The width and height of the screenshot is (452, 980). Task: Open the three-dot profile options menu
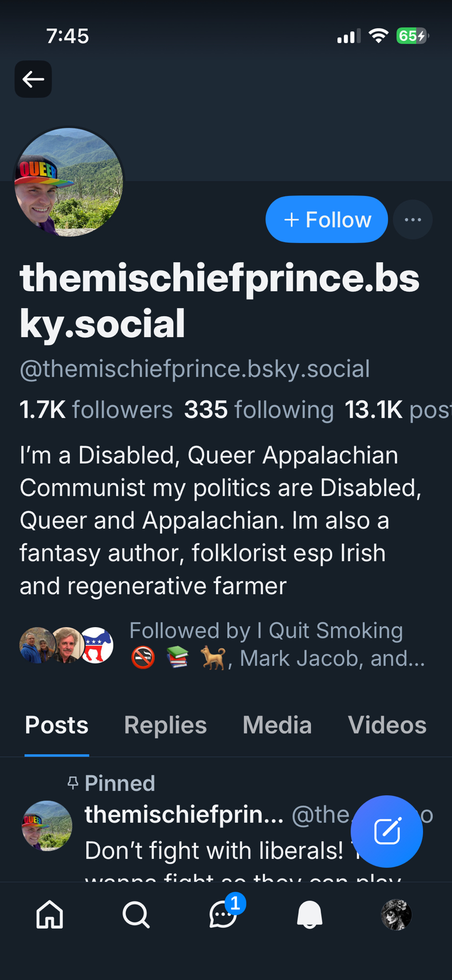click(x=413, y=220)
